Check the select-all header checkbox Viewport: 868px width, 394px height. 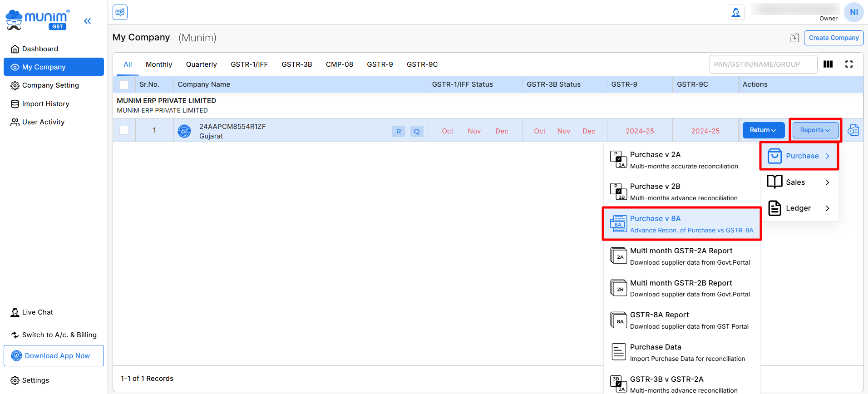(124, 85)
